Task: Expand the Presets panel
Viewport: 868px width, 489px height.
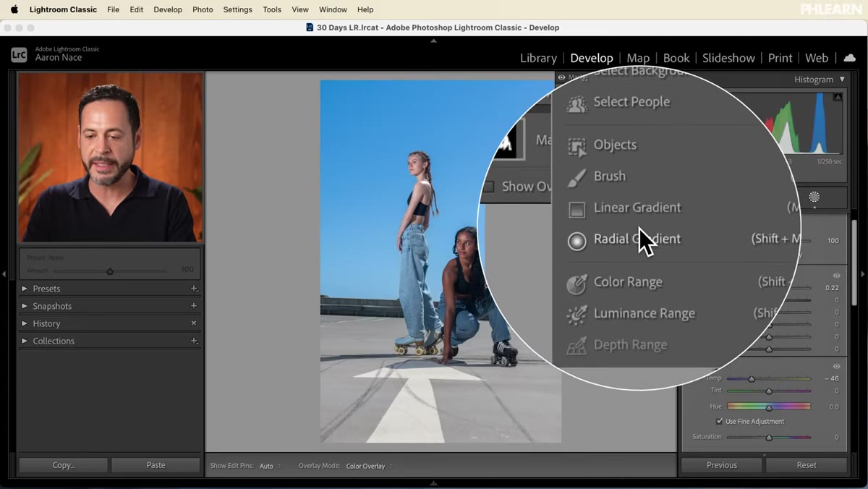Action: [x=24, y=289]
